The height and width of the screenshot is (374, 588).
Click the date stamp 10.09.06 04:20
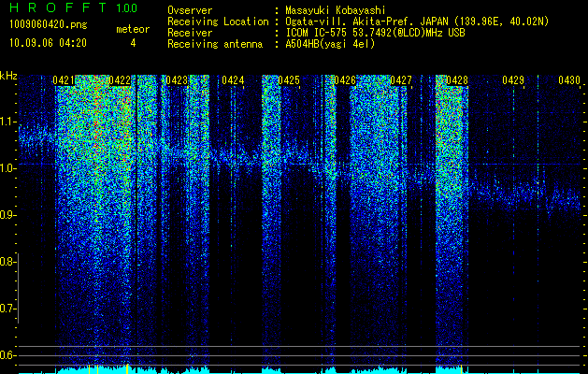click(48, 43)
